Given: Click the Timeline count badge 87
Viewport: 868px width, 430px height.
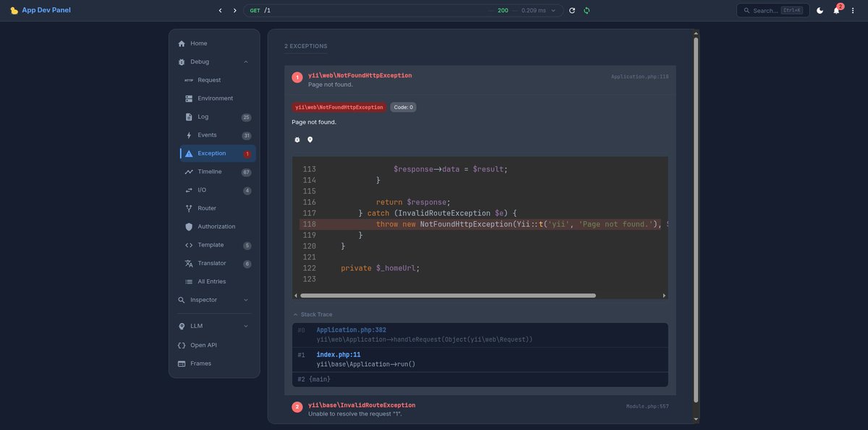Looking at the screenshot, I should coord(247,172).
